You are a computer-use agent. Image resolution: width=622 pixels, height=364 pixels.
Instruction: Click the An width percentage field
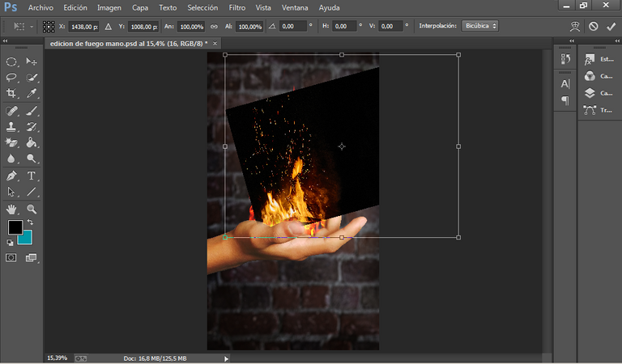pyautogui.click(x=191, y=27)
